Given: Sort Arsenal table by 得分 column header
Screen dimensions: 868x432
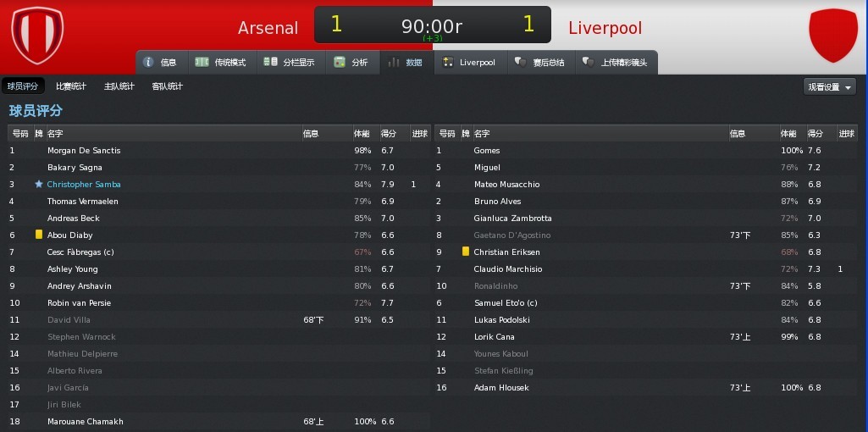Looking at the screenshot, I should point(389,134).
